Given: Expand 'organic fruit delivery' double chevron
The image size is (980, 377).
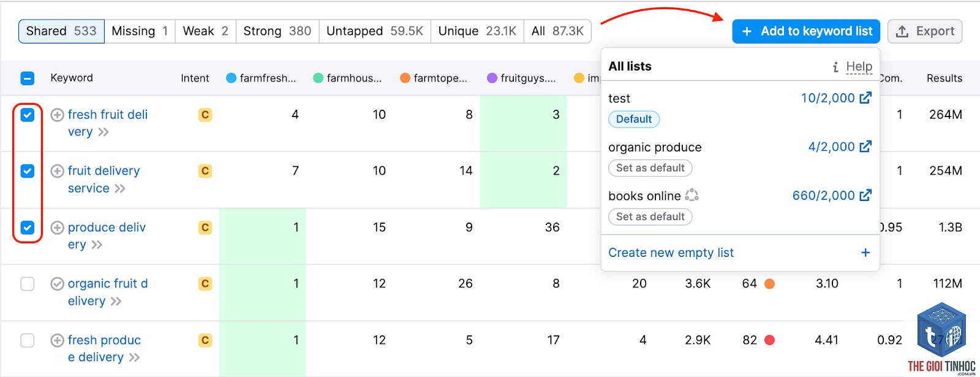Looking at the screenshot, I should pos(116,301).
